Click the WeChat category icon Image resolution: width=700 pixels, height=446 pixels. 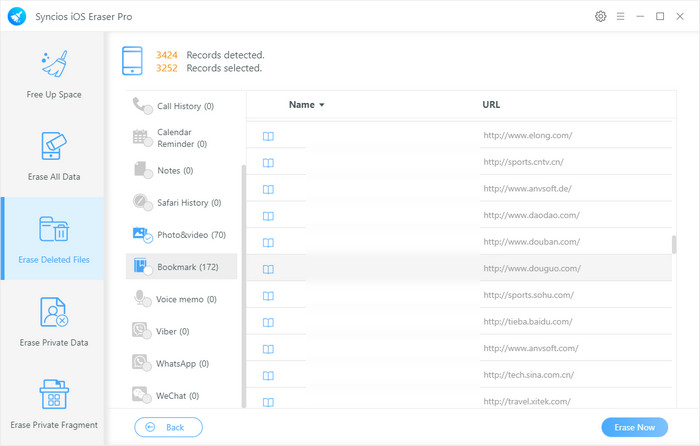[142, 395]
